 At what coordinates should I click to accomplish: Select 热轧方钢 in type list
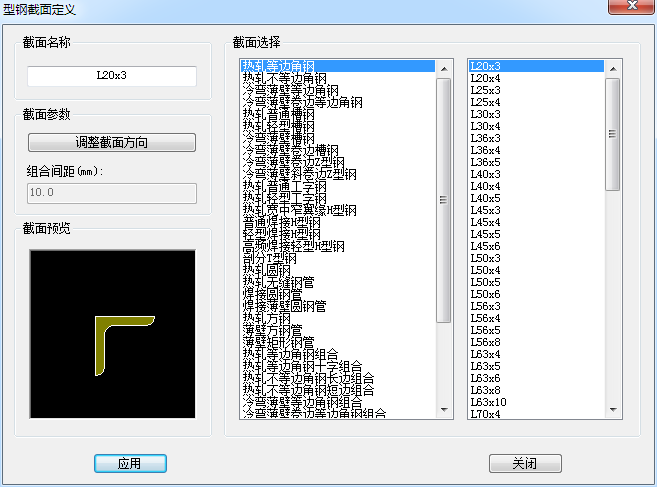tap(338, 319)
